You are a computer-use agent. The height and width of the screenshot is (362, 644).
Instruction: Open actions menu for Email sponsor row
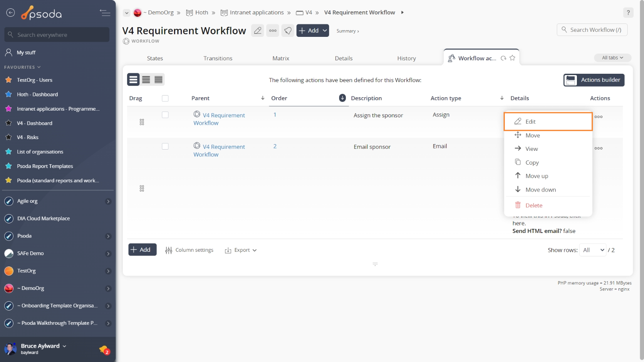tap(599, 148)
